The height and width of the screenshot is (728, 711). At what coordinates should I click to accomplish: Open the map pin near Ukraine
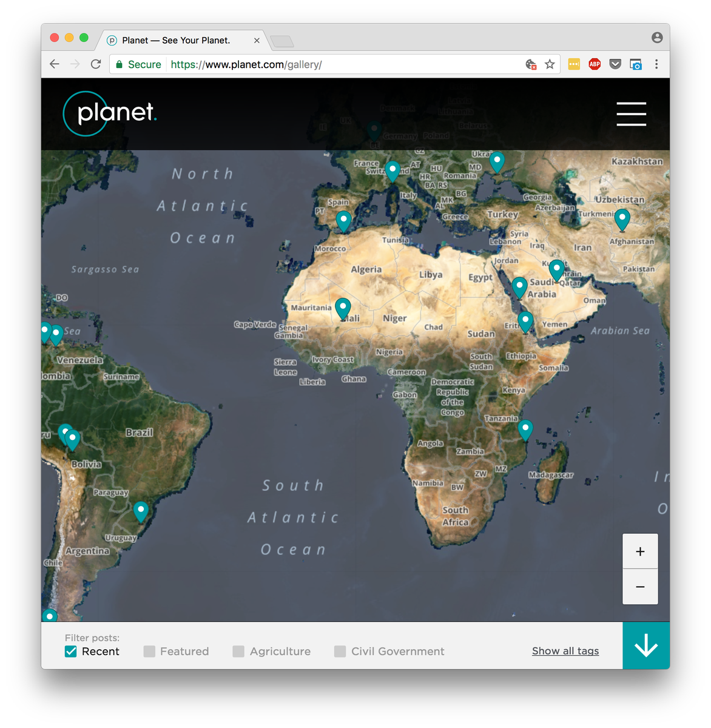(x=497, y=162)
